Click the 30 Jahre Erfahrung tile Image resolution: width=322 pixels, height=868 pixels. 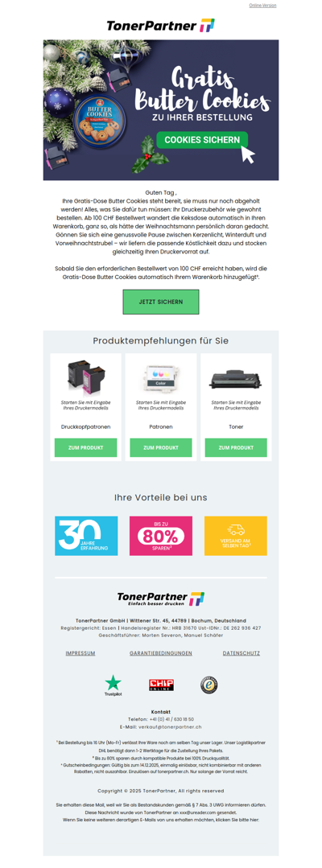click(86, 536)
